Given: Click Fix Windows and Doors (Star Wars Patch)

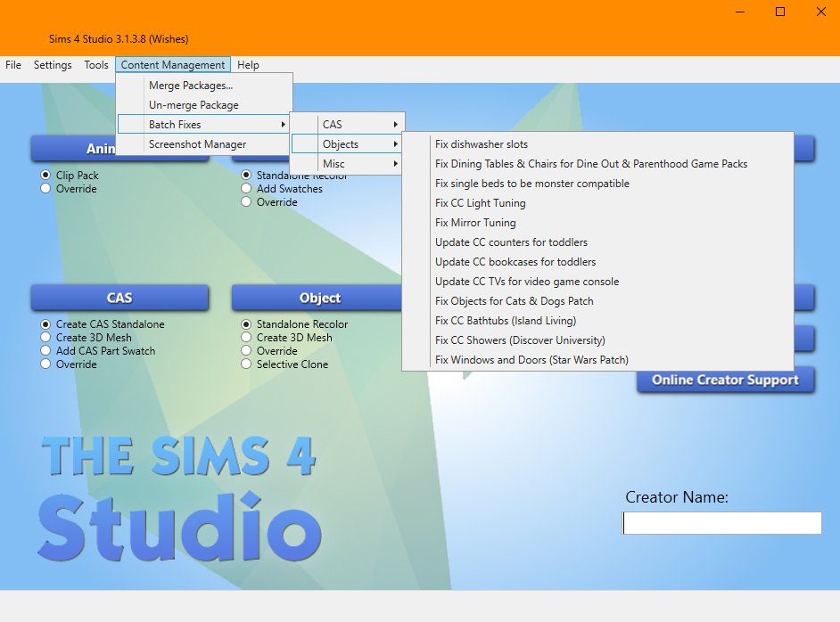Looking at the screenshot, I should point(531,360).
